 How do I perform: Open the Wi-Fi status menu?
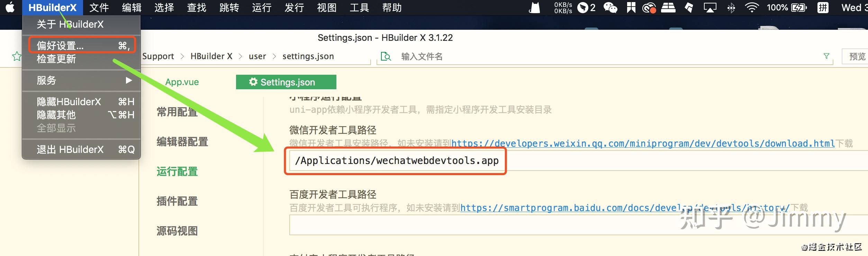[752, 8]
